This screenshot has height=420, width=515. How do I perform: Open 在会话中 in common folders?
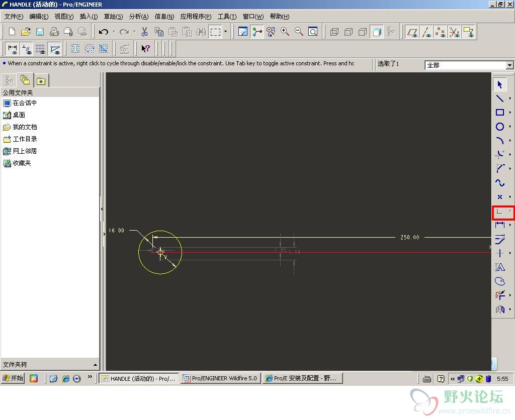coord(20,103)
